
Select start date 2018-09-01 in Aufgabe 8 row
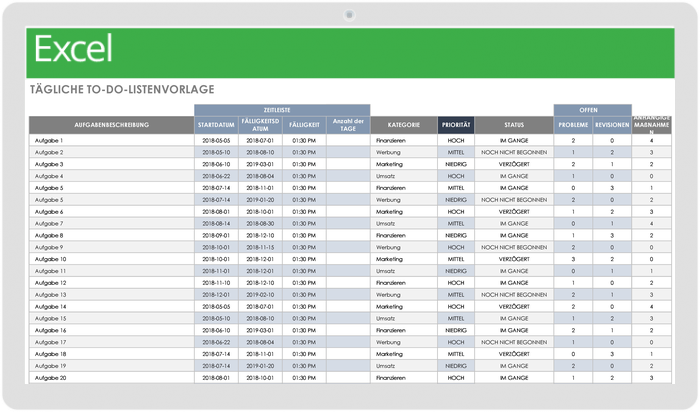[217, 235]
